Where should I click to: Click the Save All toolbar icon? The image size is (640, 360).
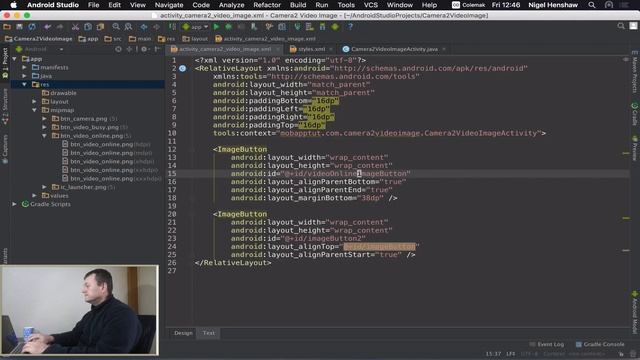coord(19,27)
